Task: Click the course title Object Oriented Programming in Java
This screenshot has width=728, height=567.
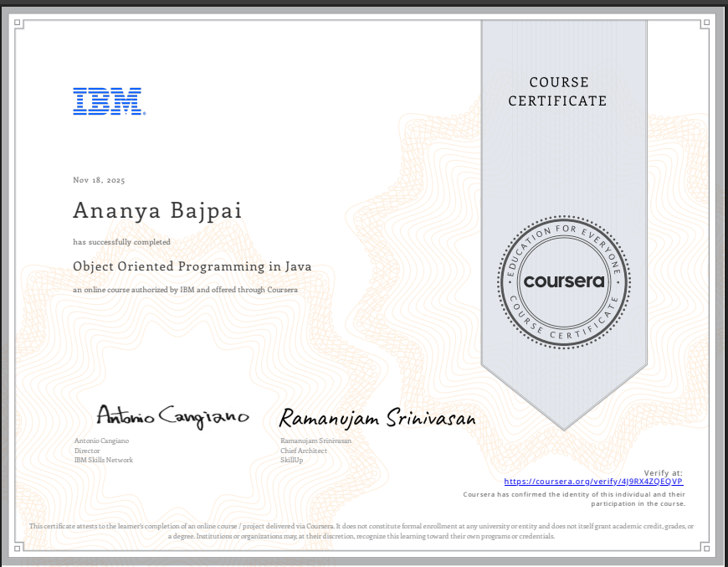Action: tap(192, 266)
